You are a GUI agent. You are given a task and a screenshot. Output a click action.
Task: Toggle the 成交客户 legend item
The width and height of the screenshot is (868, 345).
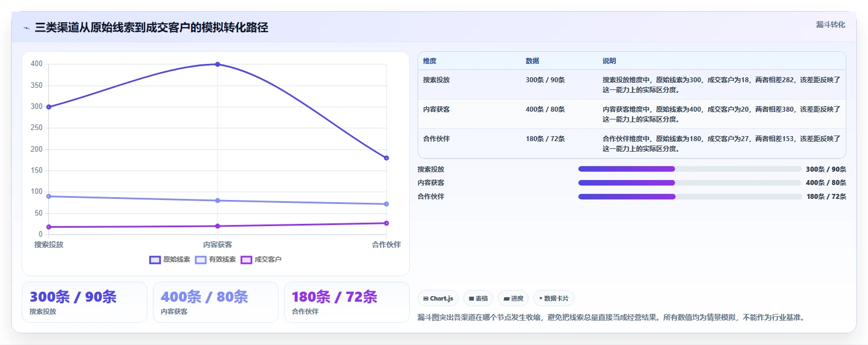click(x=261, y=259)
